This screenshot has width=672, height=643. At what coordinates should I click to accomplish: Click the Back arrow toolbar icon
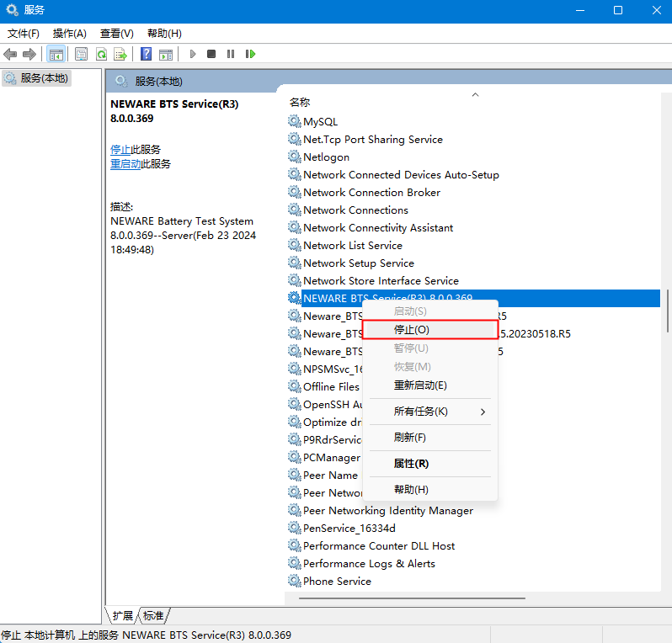(10, 55)
